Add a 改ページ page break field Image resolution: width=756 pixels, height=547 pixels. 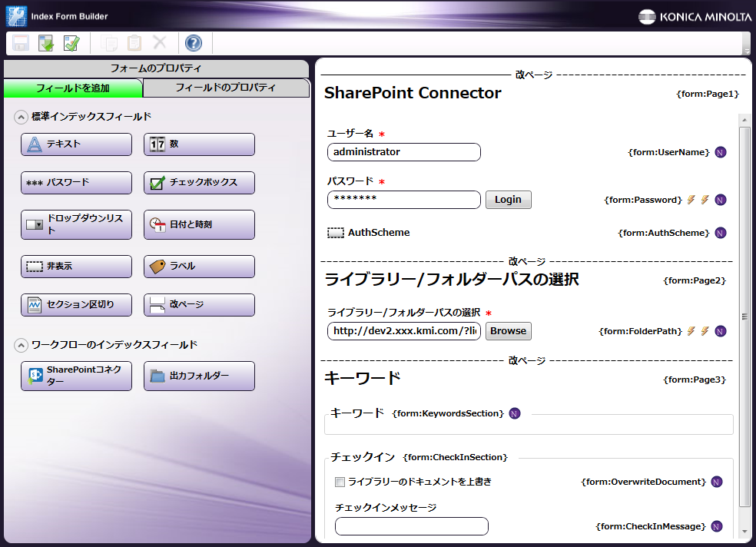click(x=199, y=305)
